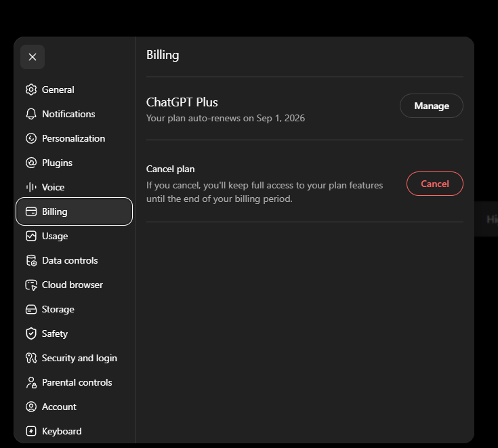The image size is (498, 448).
Task: Click the Parental controls person icon
Action: (31, 382)
